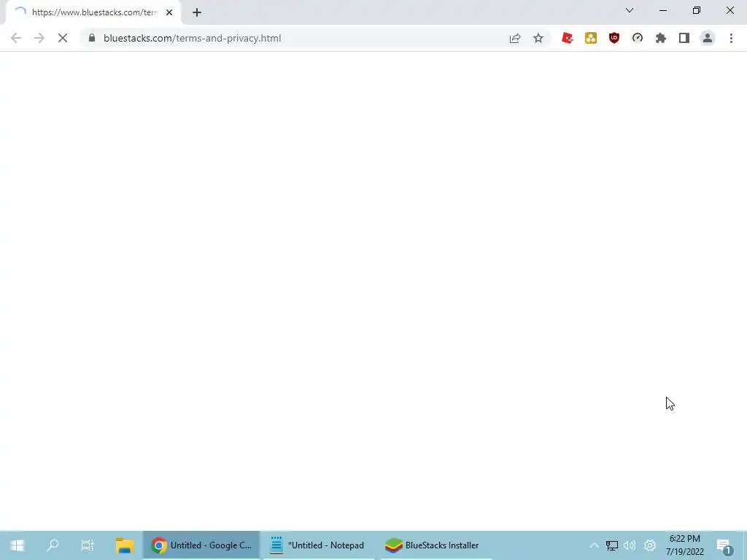747x560 pixels.
Task: Open the network status tray icon
Action: [x=612, y=545]
